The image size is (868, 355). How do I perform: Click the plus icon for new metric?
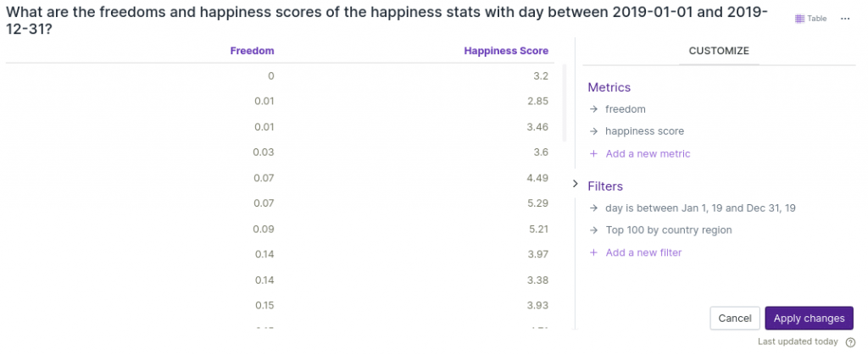click(593, 154)
